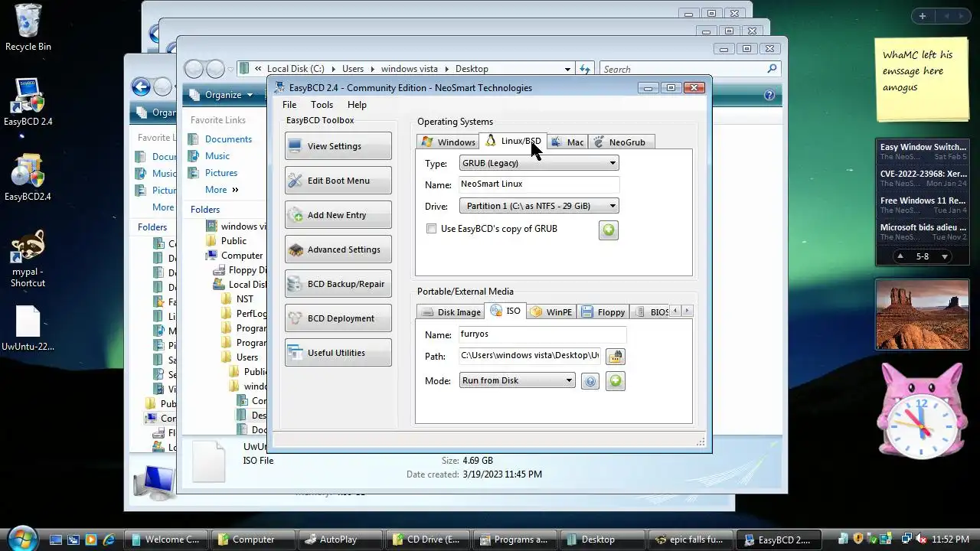
Task: Click the blue help icon beside Mode
Action: tap(590, 381)
